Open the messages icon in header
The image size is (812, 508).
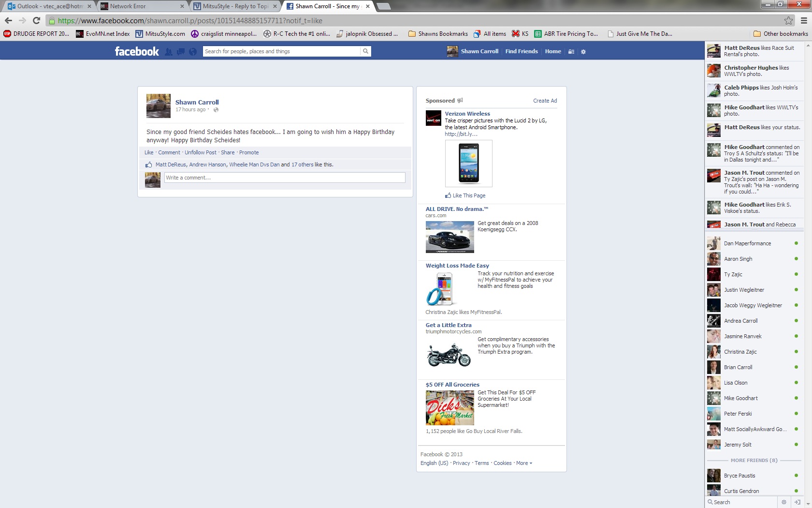click(x=180, y=52)
